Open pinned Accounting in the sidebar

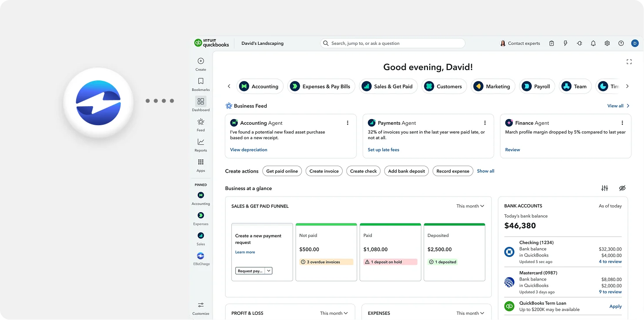200,198
